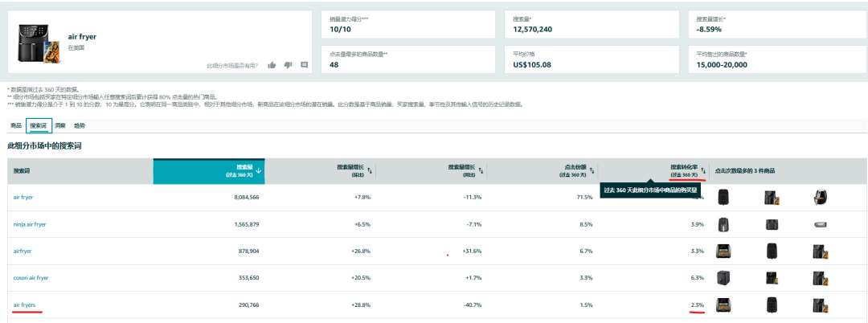Open third product thumbnail in ninja air fryer row

[x=821, y=225]
